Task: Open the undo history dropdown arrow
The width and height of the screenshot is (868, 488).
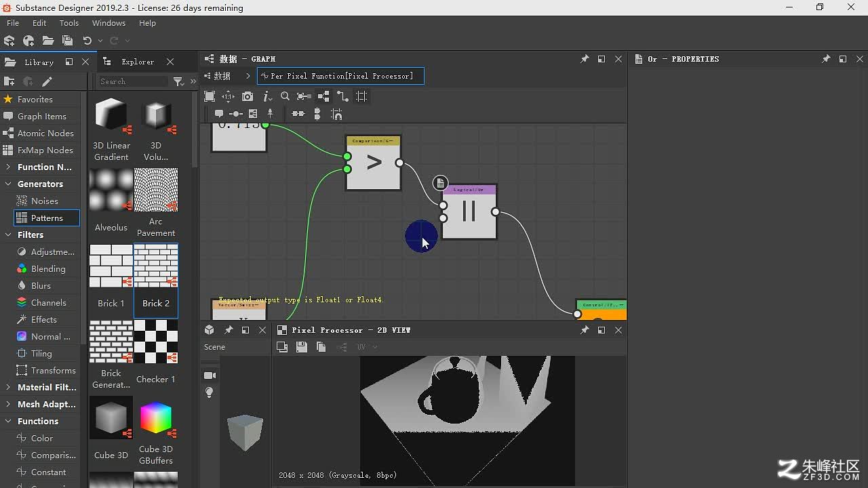Action: [x=100, y=41]
